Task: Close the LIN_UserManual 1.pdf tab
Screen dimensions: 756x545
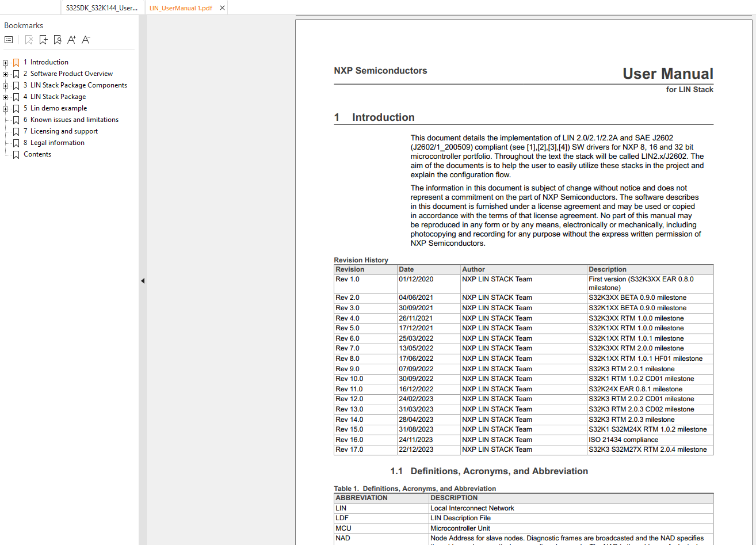Action: tap(222, 7)
